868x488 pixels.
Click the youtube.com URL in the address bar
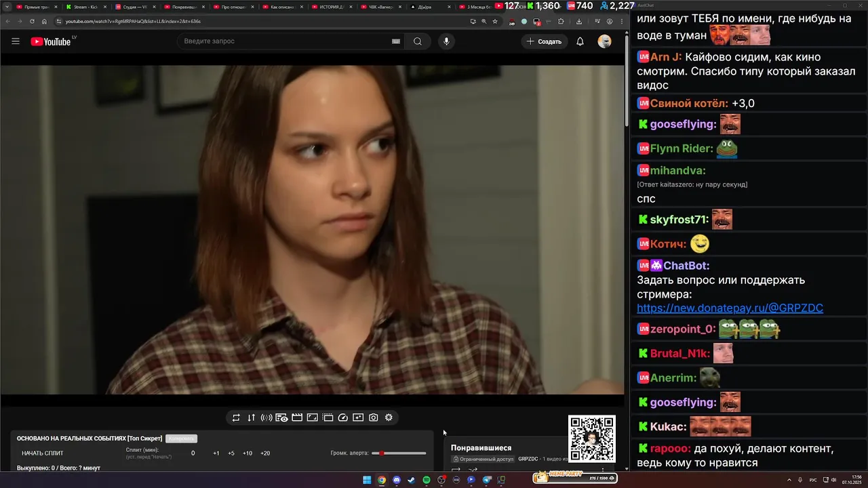click(133, 21)
